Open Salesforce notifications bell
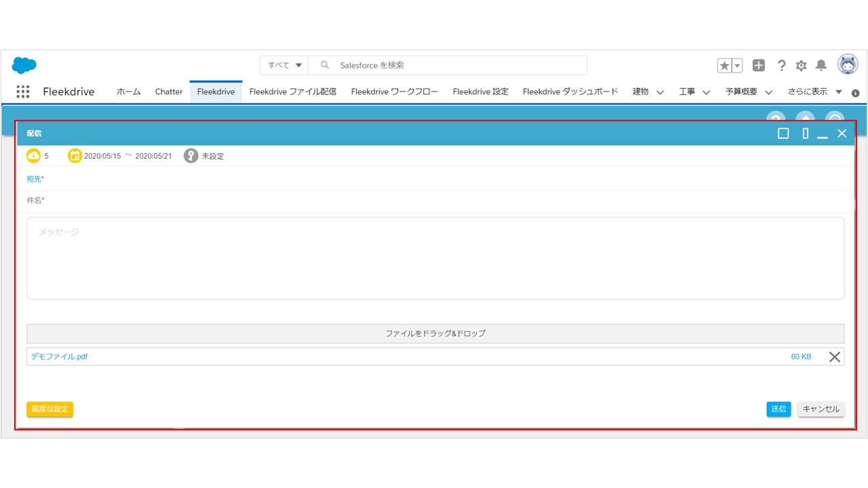This screenshot has width=868, height=488. (821, 65)
